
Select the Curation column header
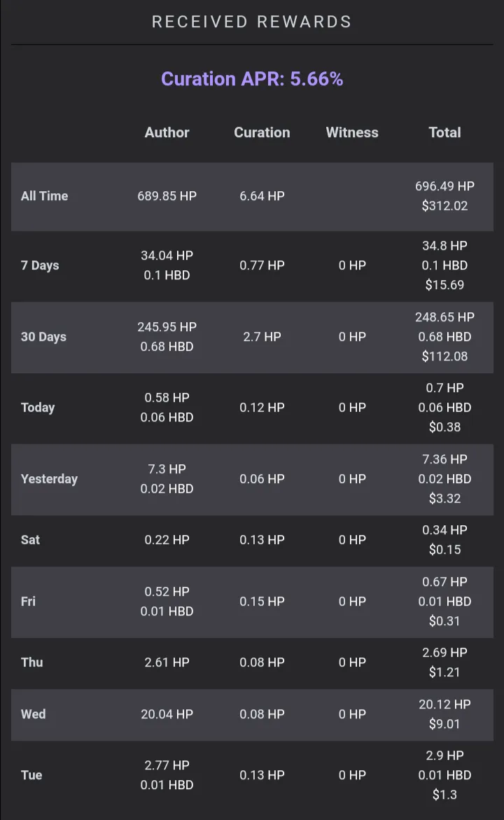tap(262, 132)
